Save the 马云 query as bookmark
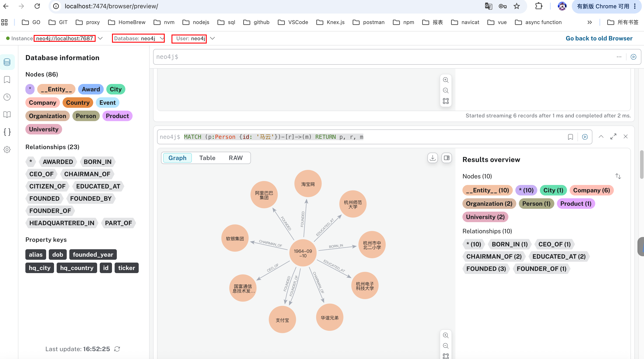Screen dimensions: 644x359 [570, 137]
